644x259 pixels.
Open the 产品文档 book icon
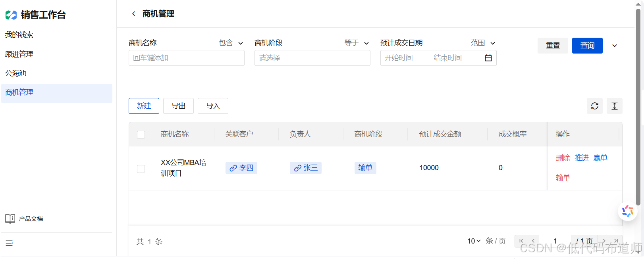pos(10,219)
